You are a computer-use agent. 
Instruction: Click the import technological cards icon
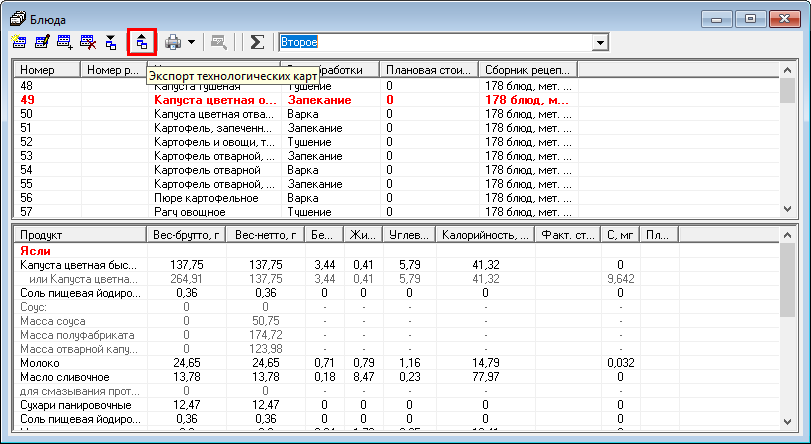111,43
